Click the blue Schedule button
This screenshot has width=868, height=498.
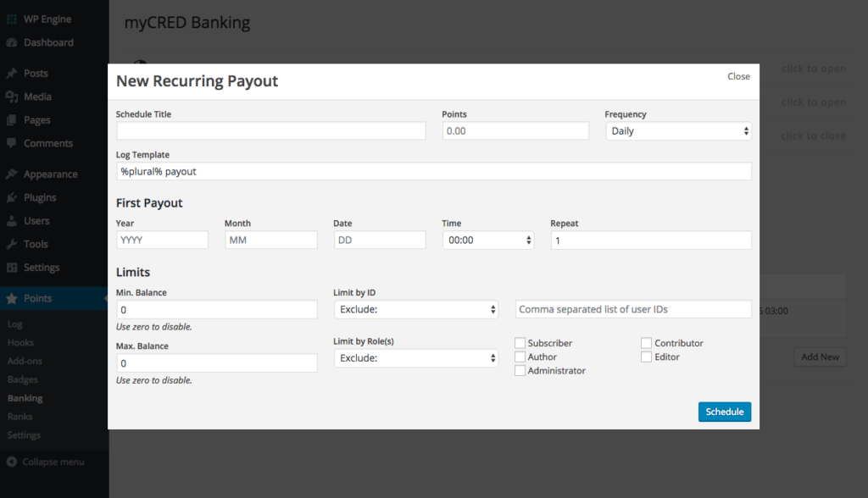pos(724,412)
